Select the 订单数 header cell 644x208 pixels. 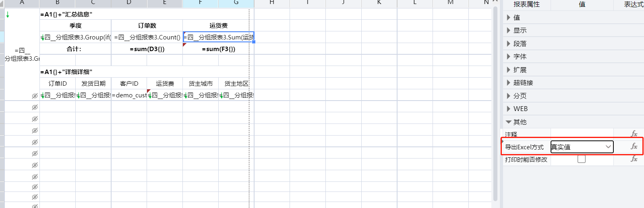[x=147, y=26]
